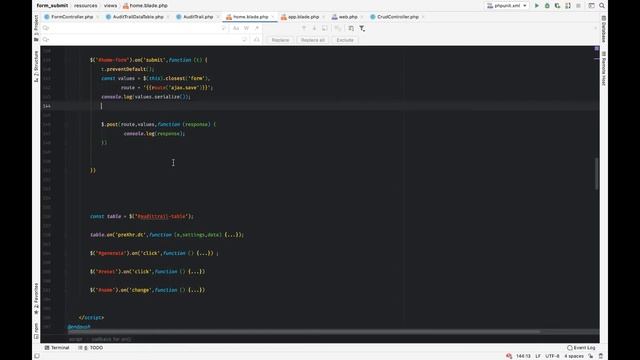The width and height of the screenshot is (640, 360).
Task: Click the Replace all button
Action: tap(313, 40)
